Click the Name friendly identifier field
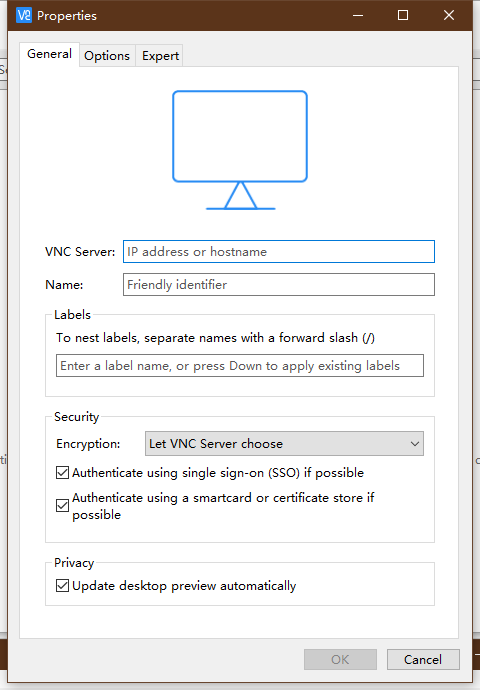480x690 pixels. [279, 285]
